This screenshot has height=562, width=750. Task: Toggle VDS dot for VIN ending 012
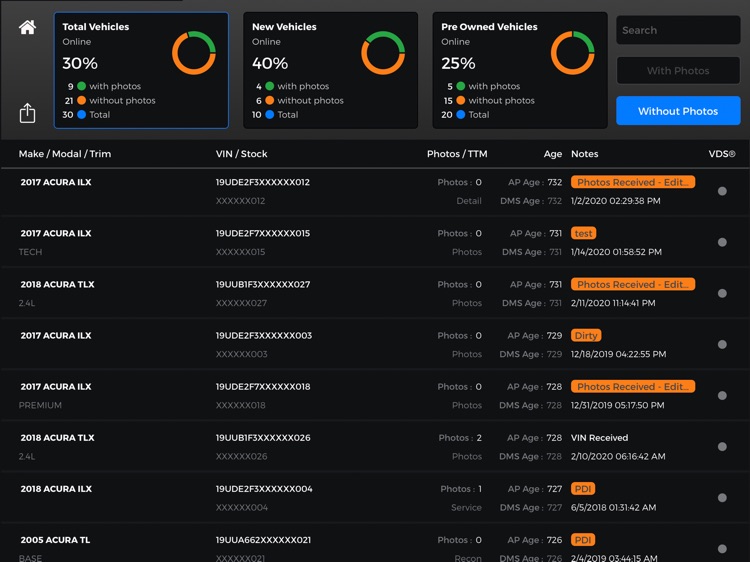click(722, 191)
